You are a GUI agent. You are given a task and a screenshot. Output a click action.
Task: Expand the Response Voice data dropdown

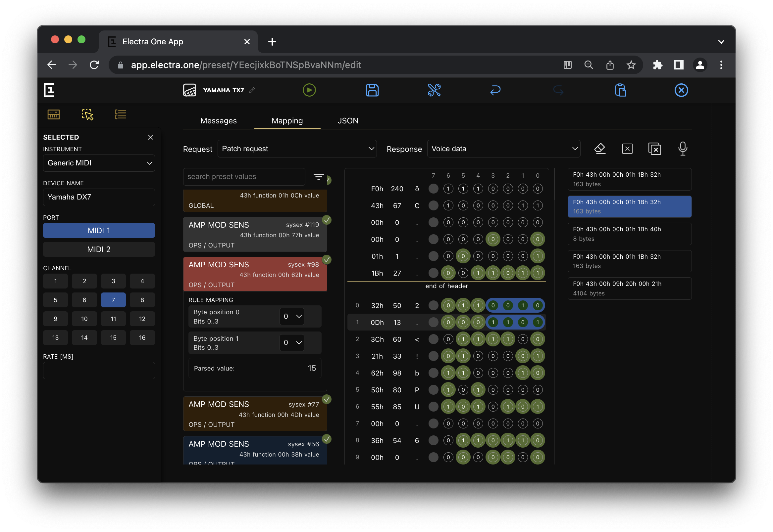click(503, 149)
